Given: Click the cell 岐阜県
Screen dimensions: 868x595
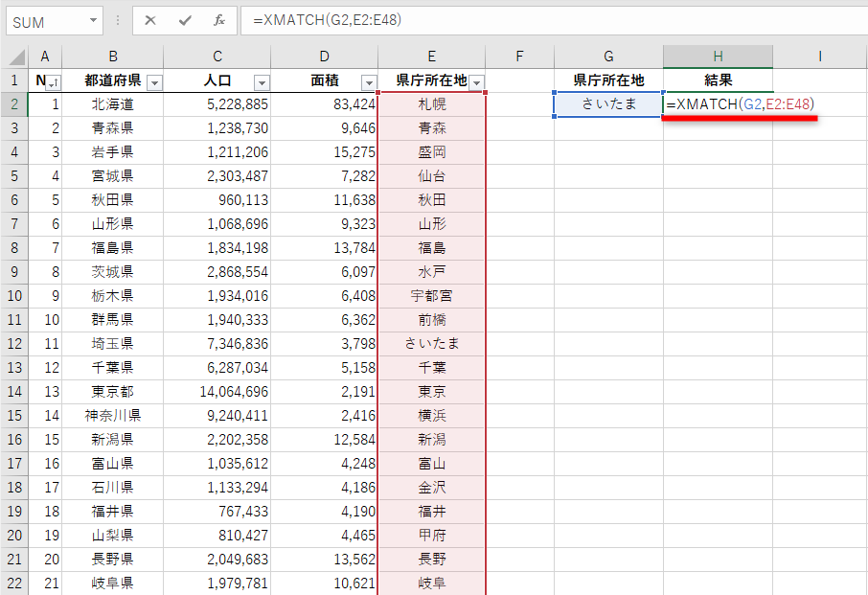Looking at the screenshot, I should coord(113,583).
